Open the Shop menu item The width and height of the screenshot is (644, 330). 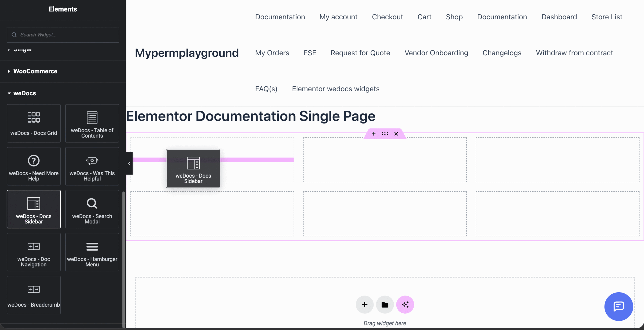(x=454, y=17)
